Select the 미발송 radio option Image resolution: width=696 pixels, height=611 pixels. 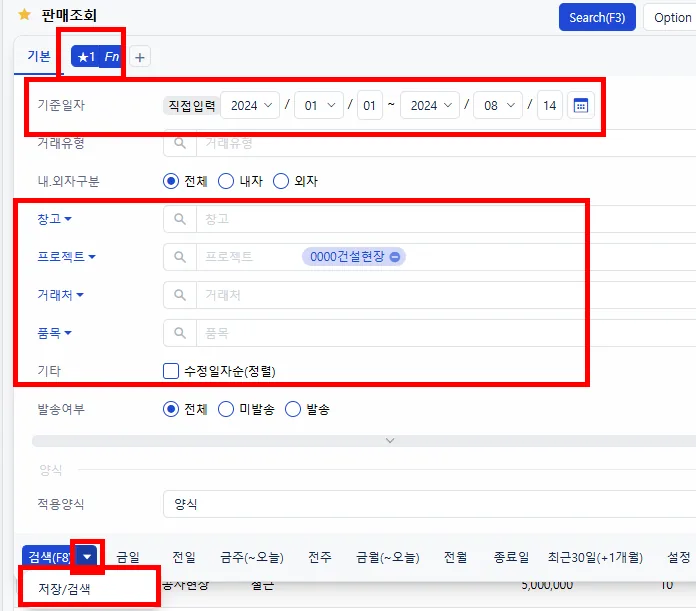[x=226, y=409]
